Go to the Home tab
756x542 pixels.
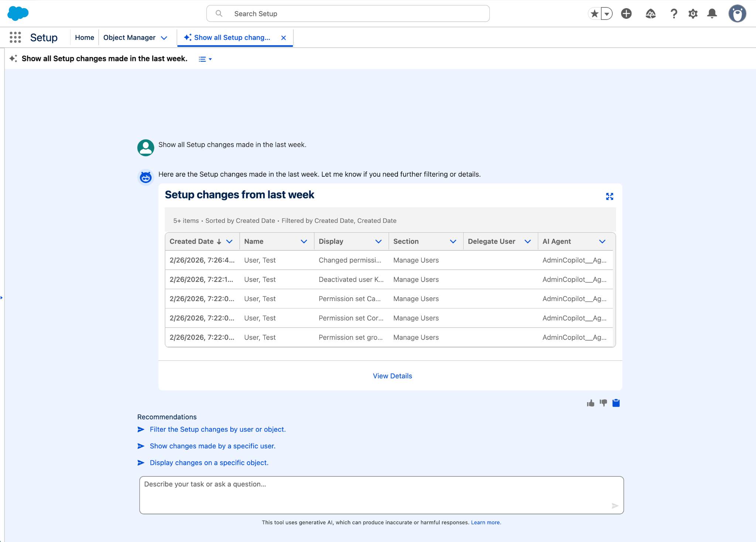[85, 37]
